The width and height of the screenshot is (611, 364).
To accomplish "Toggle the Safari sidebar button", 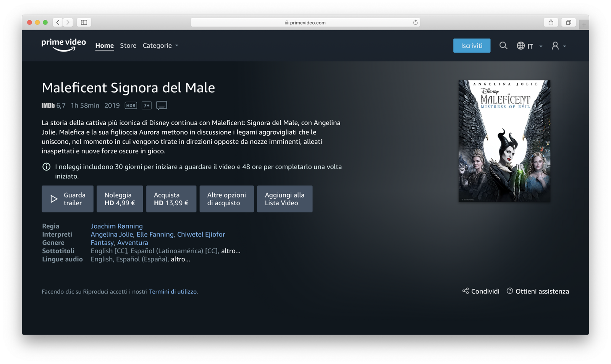I will click(84, 23).
